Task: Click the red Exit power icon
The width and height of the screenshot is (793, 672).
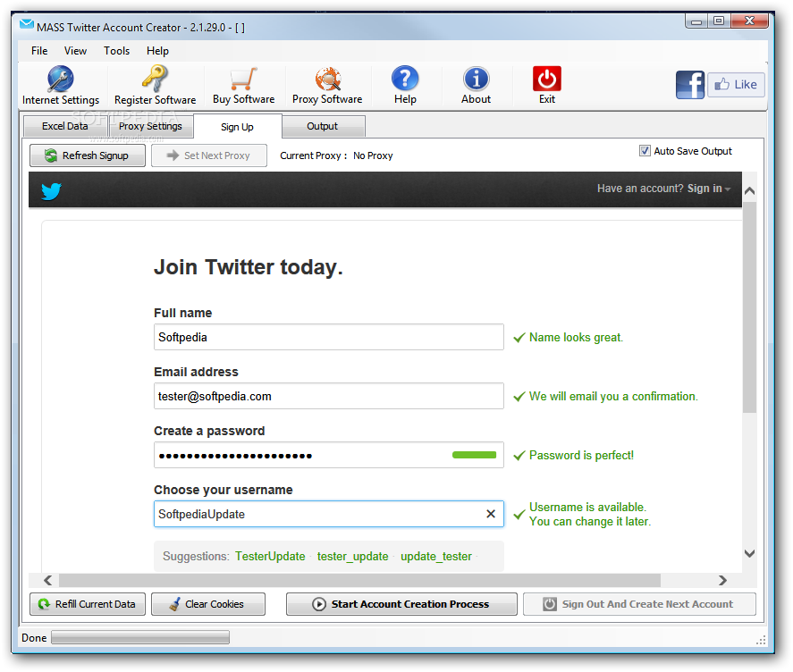Action: click(547, 79)
